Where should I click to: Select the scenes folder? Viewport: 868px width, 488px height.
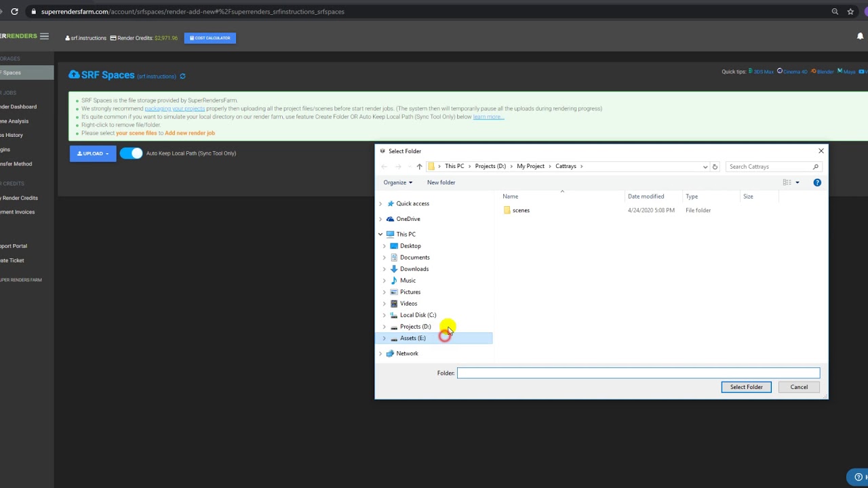tap(521, 210)
